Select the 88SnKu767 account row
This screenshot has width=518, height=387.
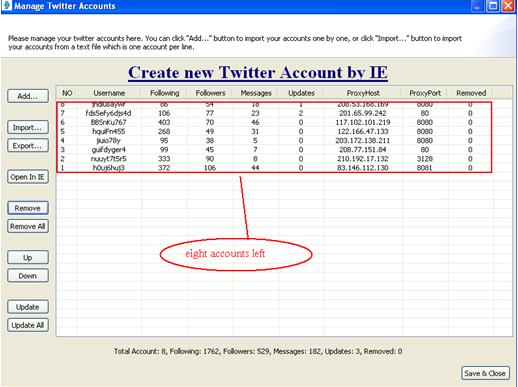tap(274, 122)
